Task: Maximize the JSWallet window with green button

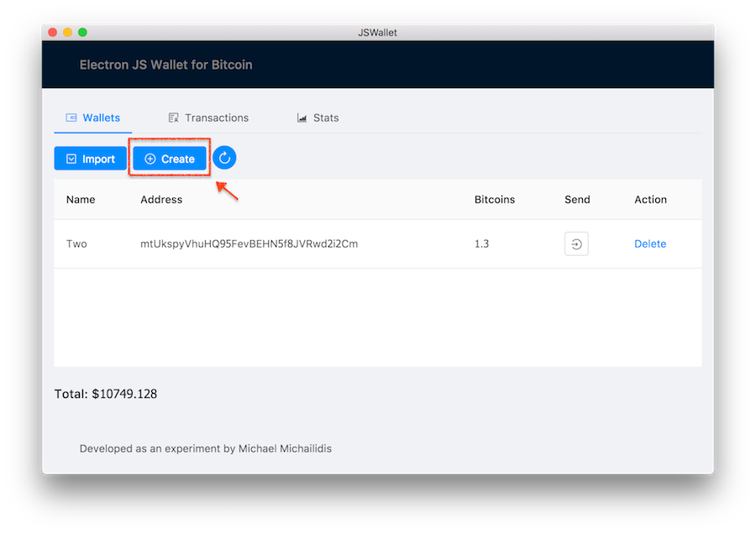Action: coord(83,32)
